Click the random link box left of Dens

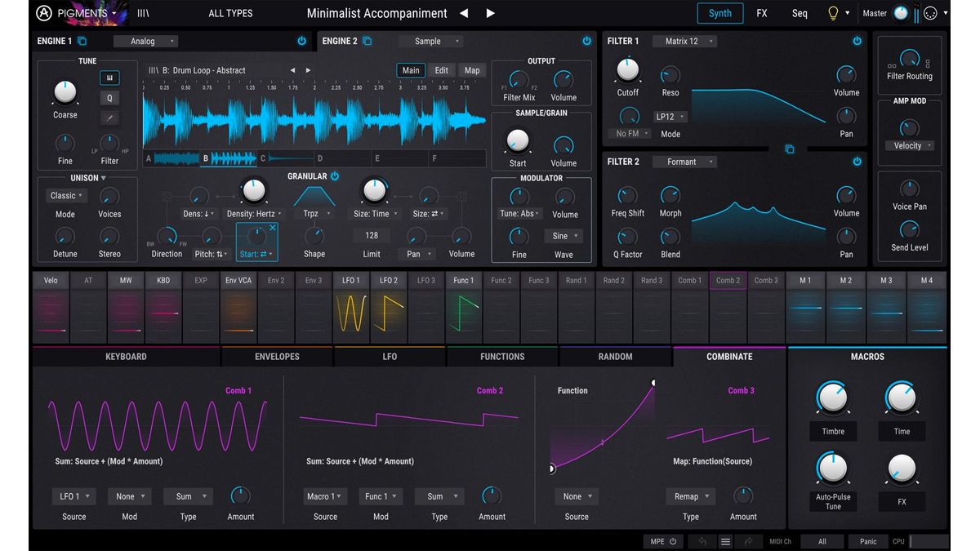[x=167, y=196]
